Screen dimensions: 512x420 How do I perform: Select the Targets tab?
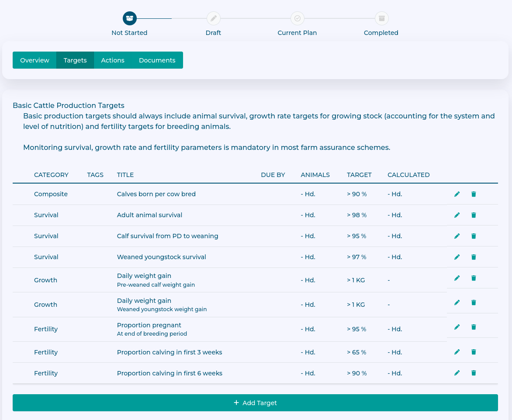click(x=75, y=60)
